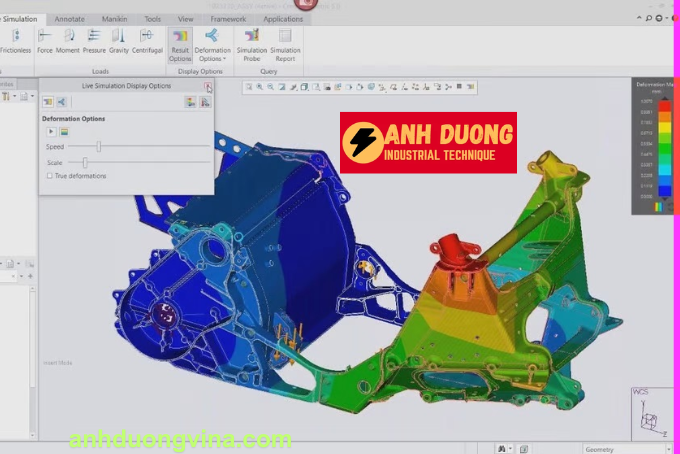Switch to the Annotate ribbon tab
The width and height of the screenshot is (680, 454).
pos(69,19)
